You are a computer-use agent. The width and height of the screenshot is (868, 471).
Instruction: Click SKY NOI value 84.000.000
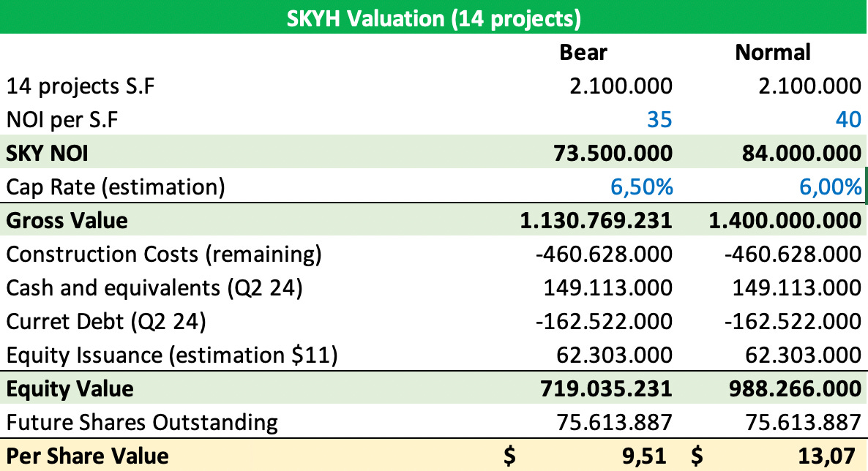[x=802, y=154]
